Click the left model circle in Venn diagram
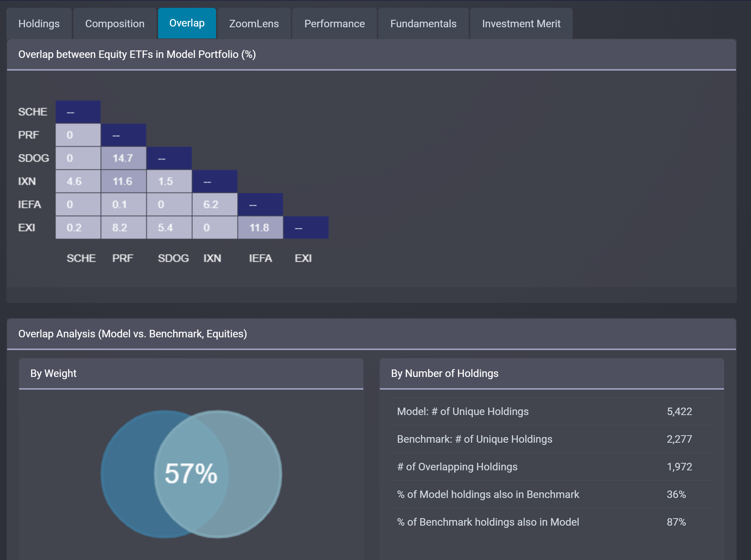This screenshot has height=560, width=751. point(127,474)
